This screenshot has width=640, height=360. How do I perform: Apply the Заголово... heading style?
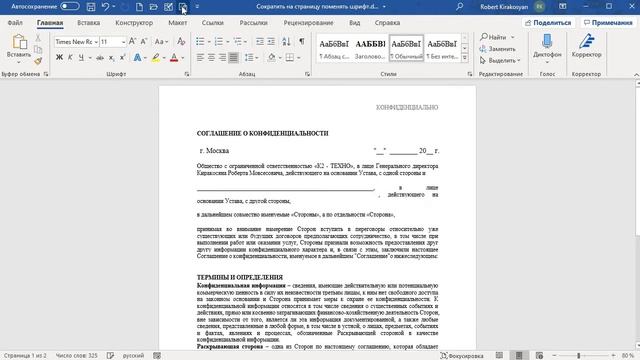(370, 48)
